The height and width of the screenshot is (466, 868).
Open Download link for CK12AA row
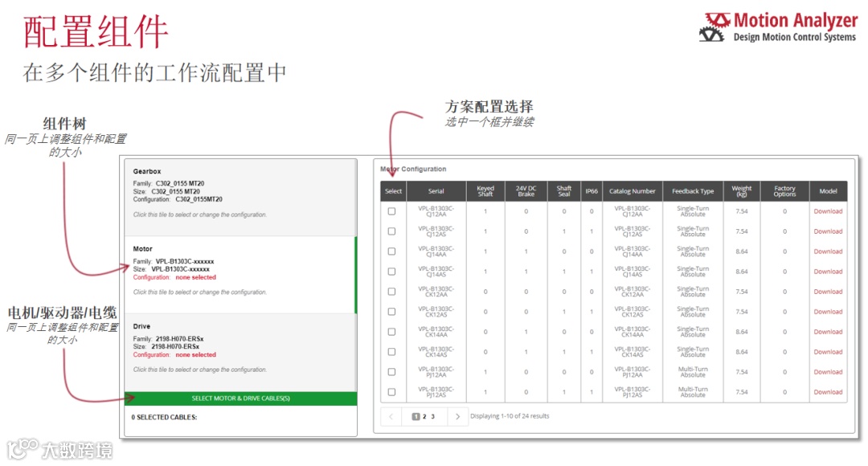[x=828, y=292]
